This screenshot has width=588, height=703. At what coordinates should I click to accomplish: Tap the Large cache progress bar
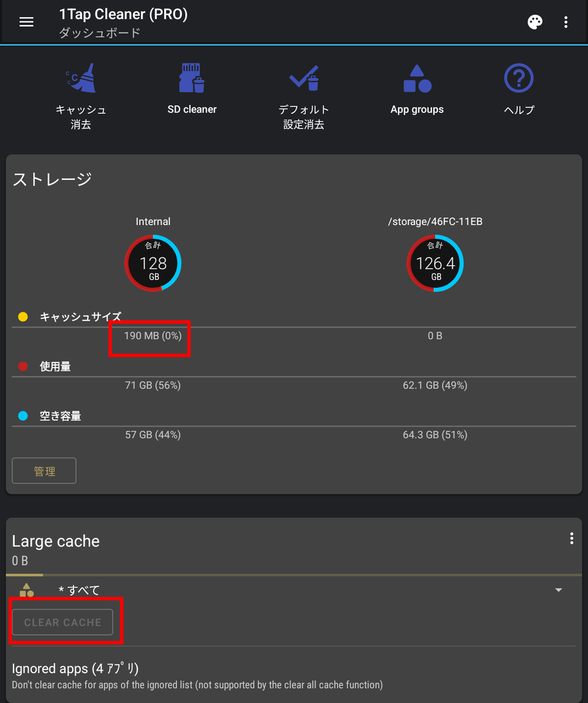pyautogui.click(x=294, y=574)
